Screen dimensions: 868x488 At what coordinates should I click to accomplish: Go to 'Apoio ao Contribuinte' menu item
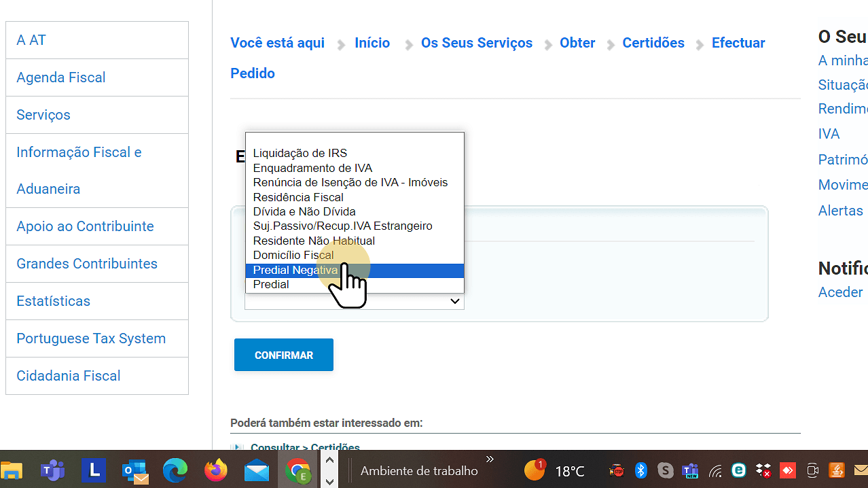[x=85, y=226]
